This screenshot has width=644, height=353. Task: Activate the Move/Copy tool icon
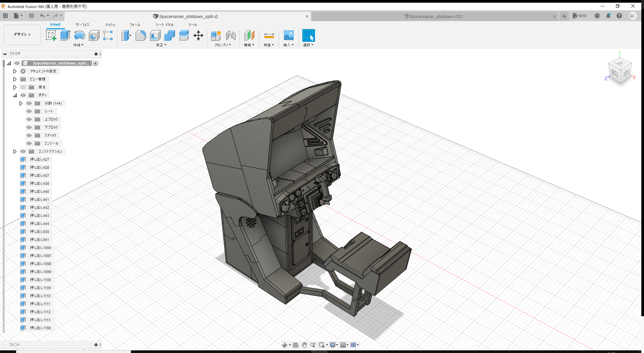[x=198, y=35]
